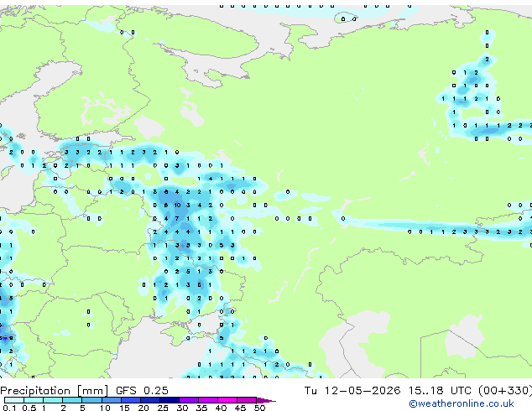Screen dimensions: 532x411
Task: Select the 25–30 mm dark navy legend swatch
Action: point(170,400)
